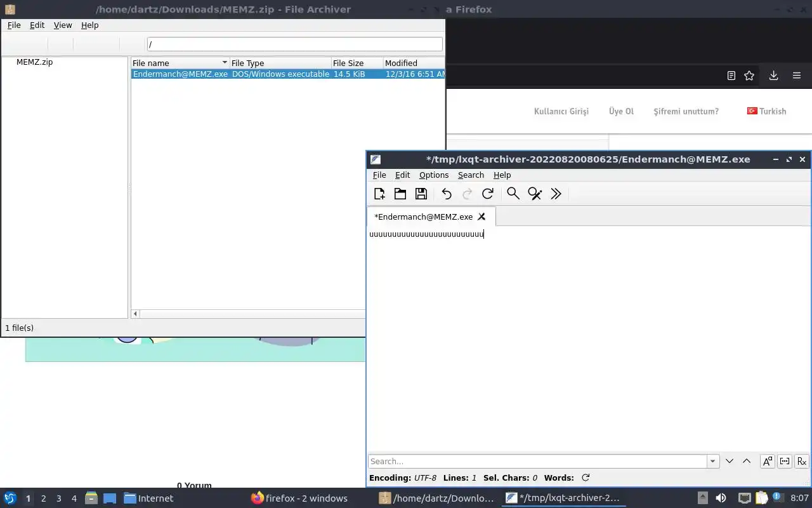This screenshot has height=508, width=812.
Task: Open FeatherPad's Help menu
Action: [502, 175]
